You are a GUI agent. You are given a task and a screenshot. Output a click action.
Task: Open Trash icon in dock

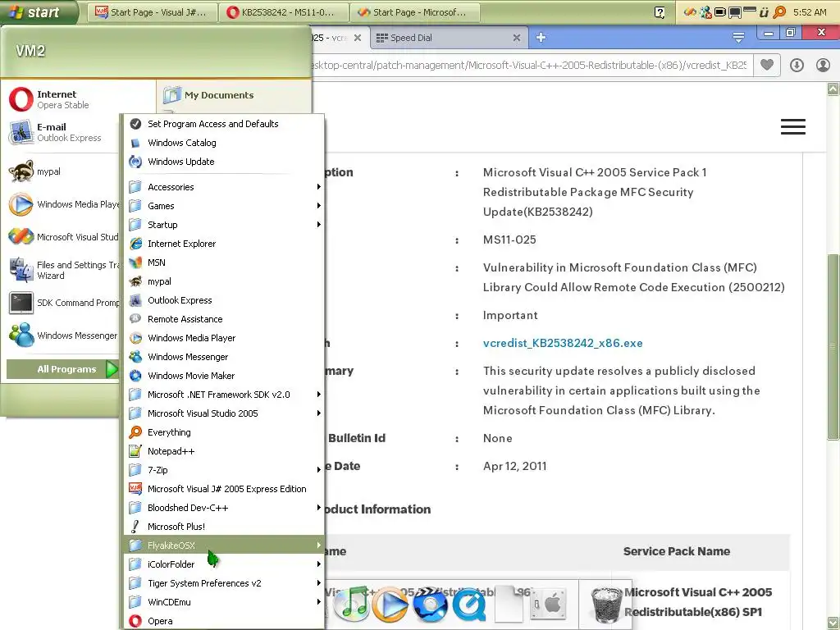click(x=606, y=605)
